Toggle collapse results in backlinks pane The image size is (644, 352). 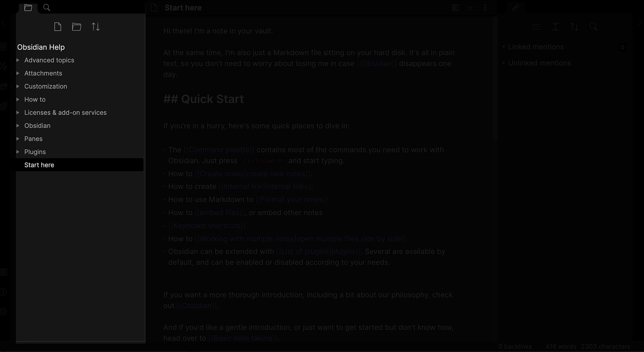click(x=536, y=27)
